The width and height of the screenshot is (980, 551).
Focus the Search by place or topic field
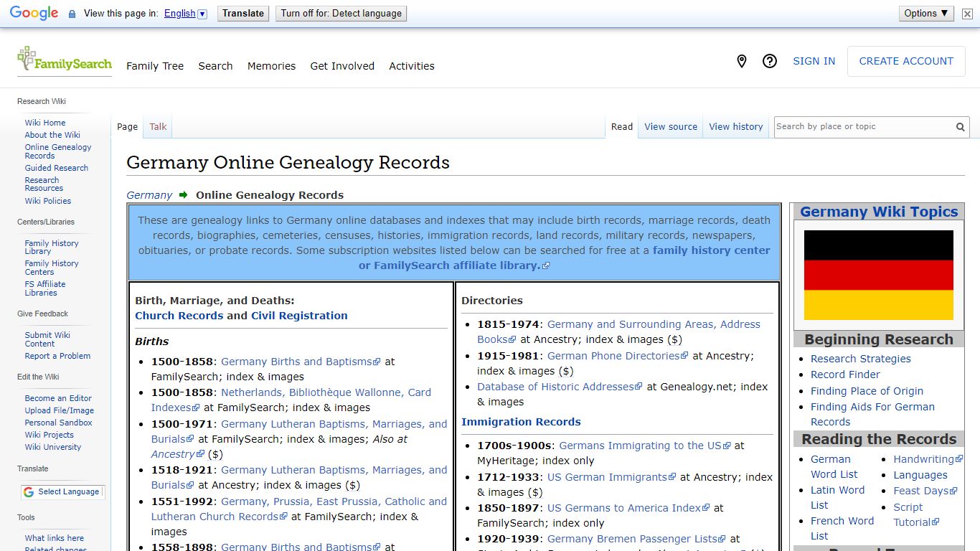point(864,127)
